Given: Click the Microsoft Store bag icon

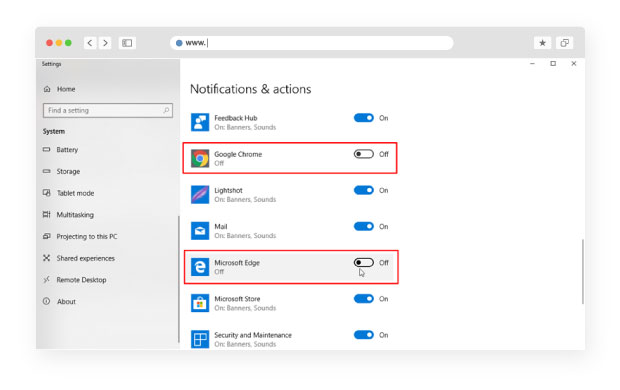Looking at the screenshot, I should coord(200,303).
